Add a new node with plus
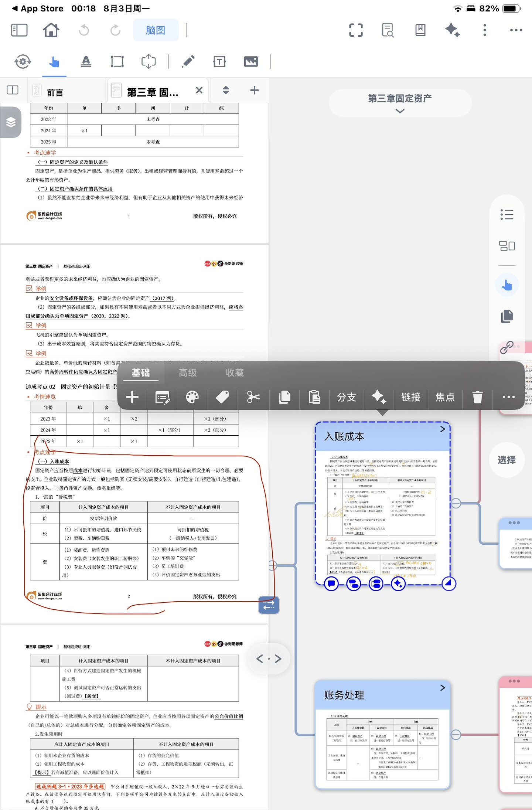532x810 pixels. [x=132, y=398]
